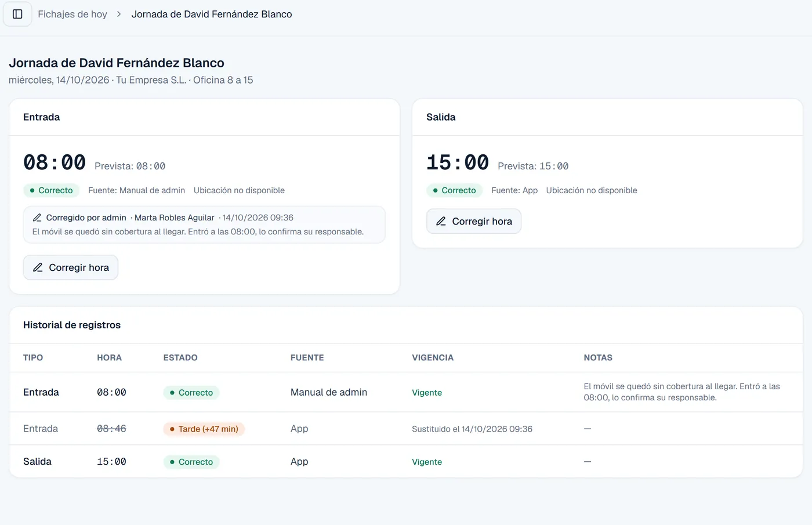Click Corregir hora button in Salida card
The height and width of the screenshot is (525, 812).
point(474,221)
